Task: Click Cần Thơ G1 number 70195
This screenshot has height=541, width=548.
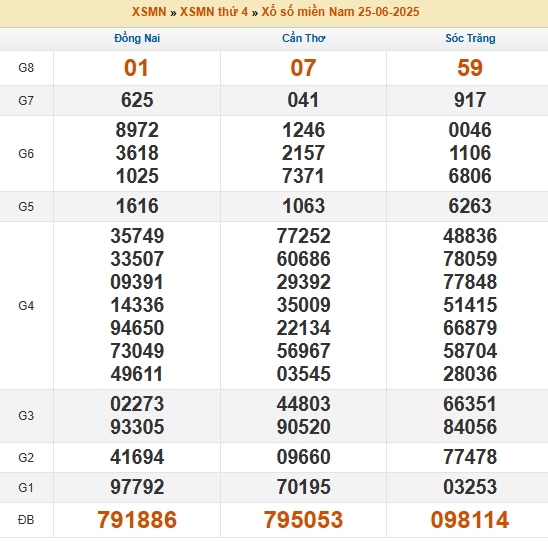Action: [x=303, y=487]
